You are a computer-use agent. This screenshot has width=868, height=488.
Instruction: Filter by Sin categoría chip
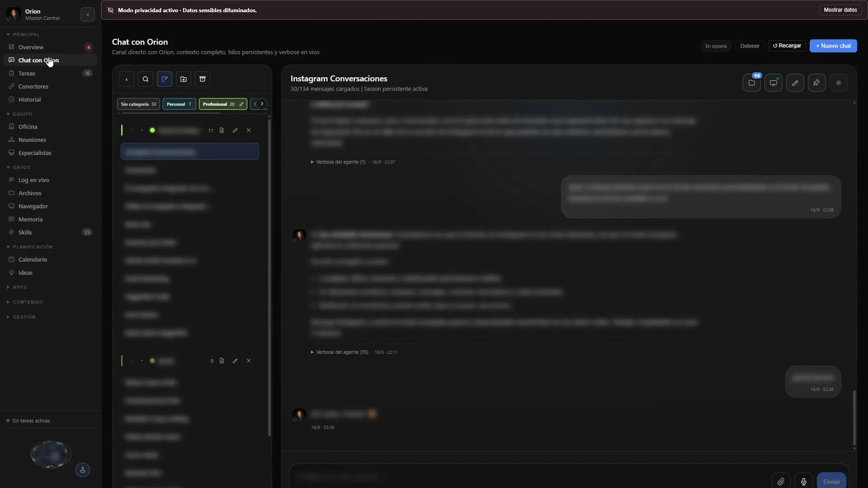coord(138,104)
